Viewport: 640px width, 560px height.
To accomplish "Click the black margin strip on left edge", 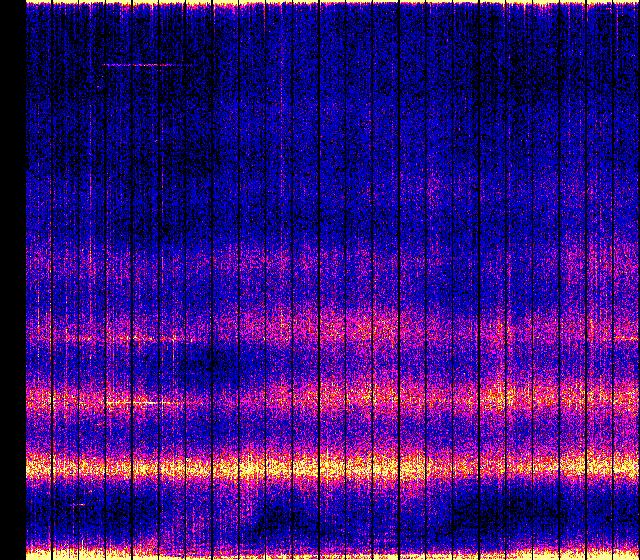I will point(12,280).
